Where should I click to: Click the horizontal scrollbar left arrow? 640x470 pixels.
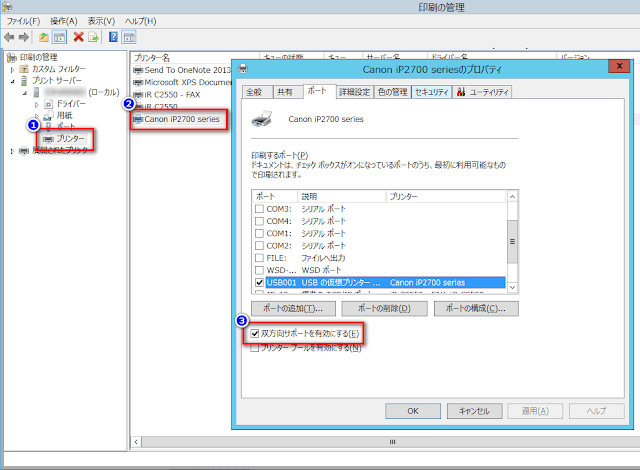[x=136, y=442]
